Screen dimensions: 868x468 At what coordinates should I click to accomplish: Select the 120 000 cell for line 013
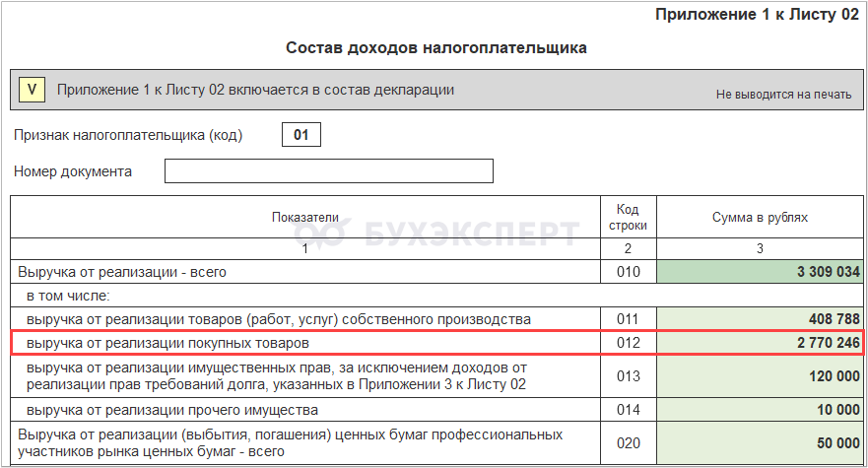(760, 376)
